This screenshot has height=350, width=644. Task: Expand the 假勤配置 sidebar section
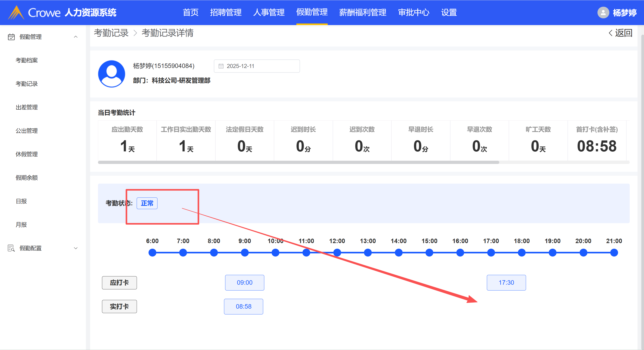pos(76,248)
